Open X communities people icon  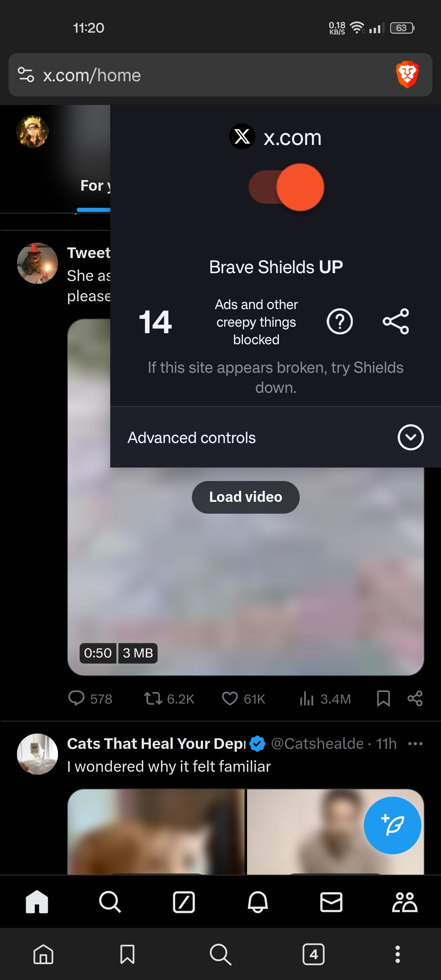pos(405,902)
